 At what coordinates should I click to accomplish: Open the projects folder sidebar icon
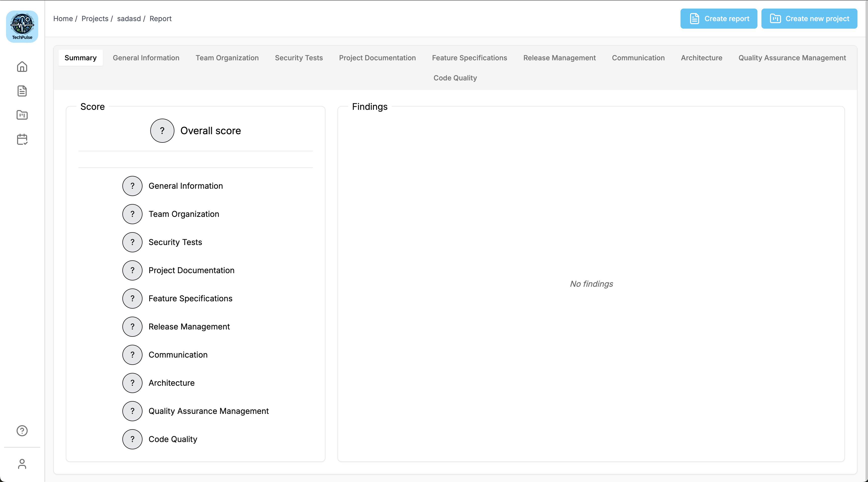(x=22, y=115)
